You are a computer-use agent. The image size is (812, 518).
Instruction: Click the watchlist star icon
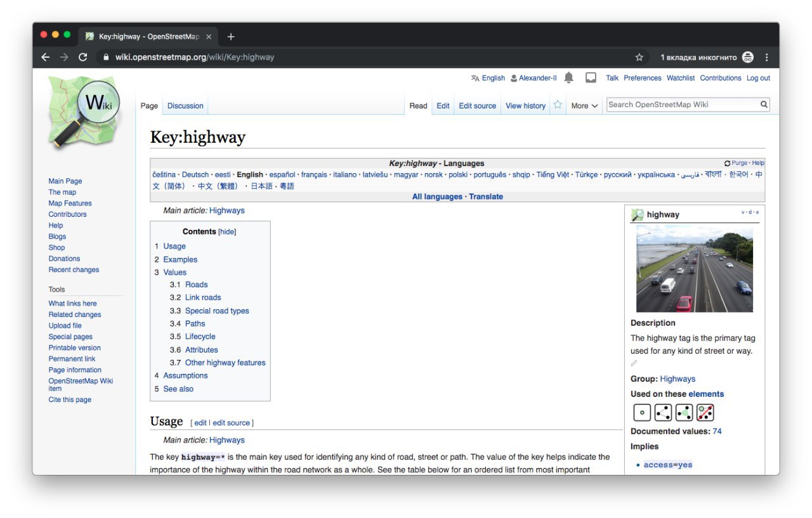[x=558, y=105]
